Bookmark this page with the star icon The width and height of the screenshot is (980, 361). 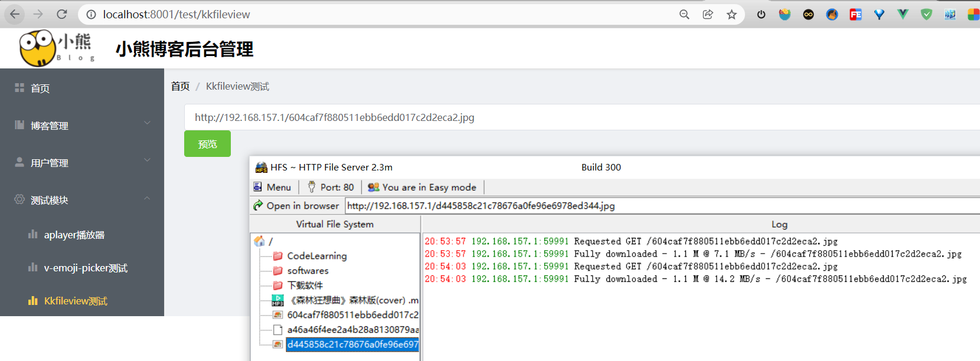click(x=731, y=14)
